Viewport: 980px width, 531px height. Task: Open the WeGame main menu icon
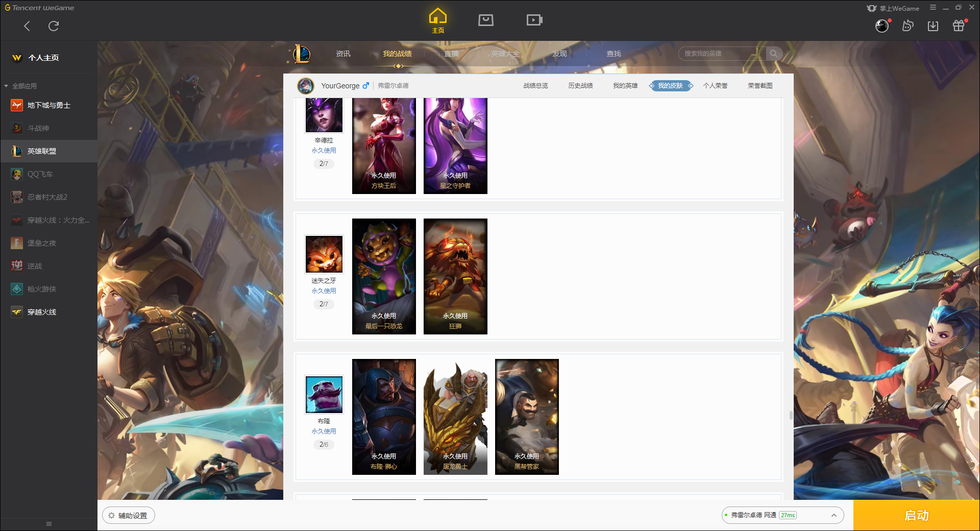tap(933, 8)
